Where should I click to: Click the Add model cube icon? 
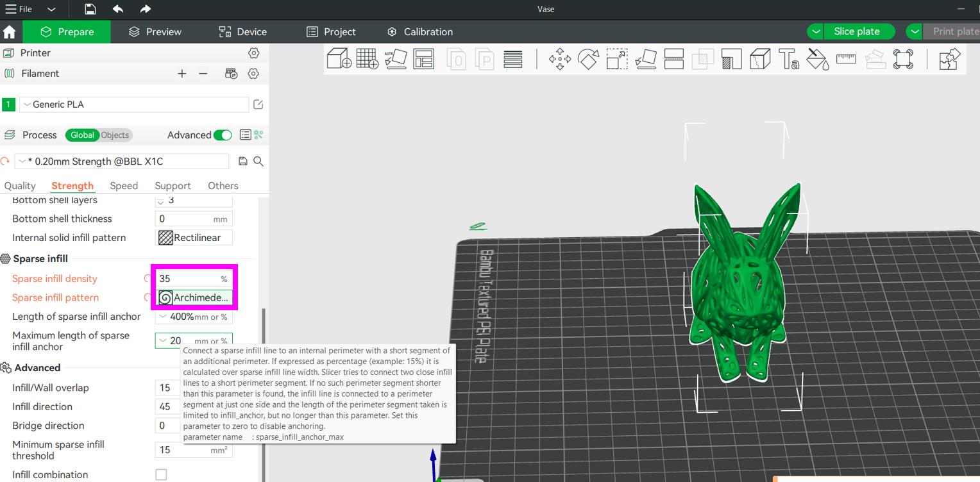click(x=339, y=59)
